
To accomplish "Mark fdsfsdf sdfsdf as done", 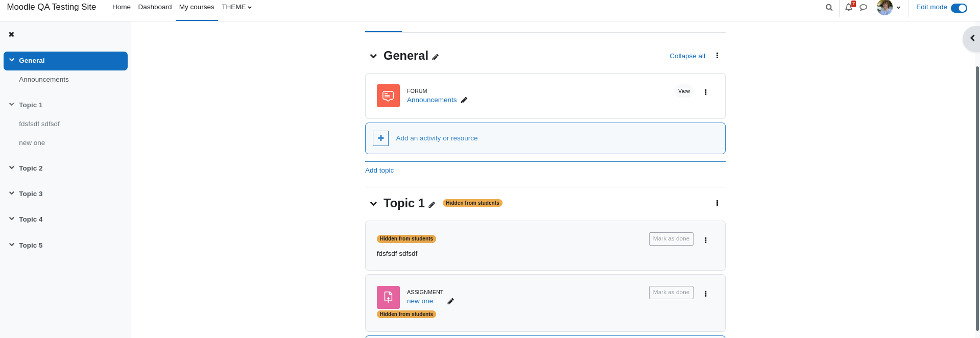I will click(671, 239).
